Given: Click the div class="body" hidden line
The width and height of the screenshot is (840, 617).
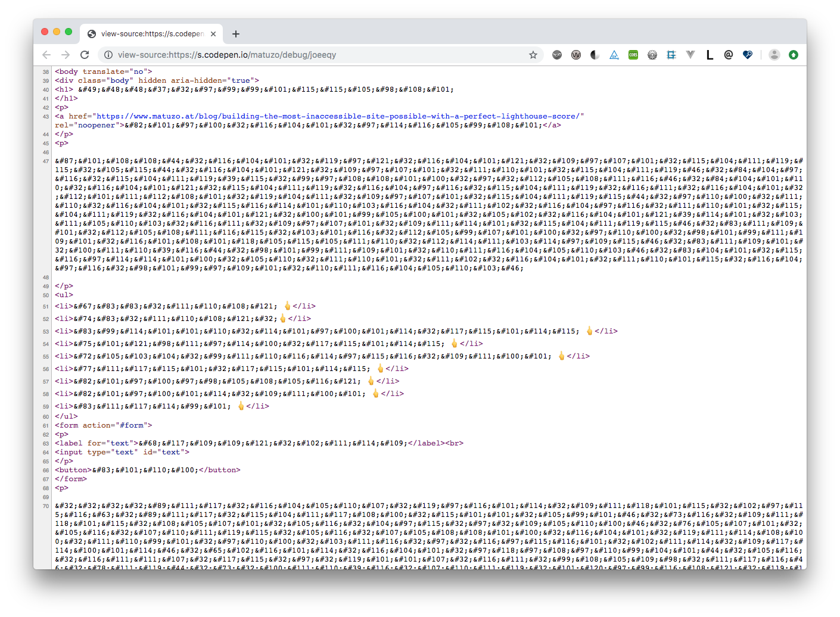Looking at the screenshot, I should (157, 80).
